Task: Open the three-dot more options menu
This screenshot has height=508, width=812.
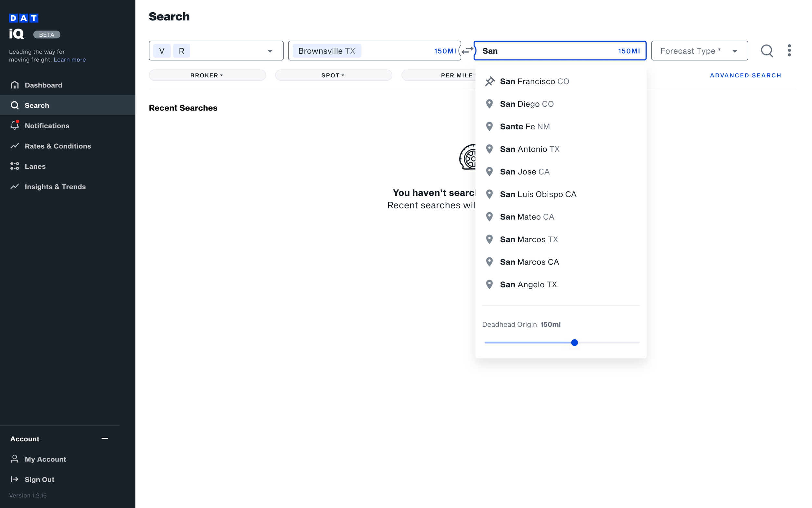Action: click(x=789, y=51)
